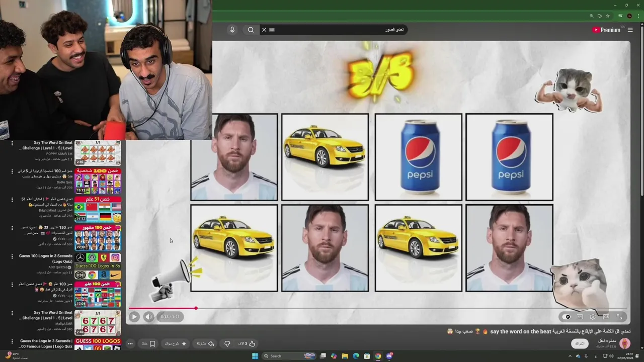Open options menu for 51 flags video
644x362 pixels.
pyautogui.click(x=12, y=200)
